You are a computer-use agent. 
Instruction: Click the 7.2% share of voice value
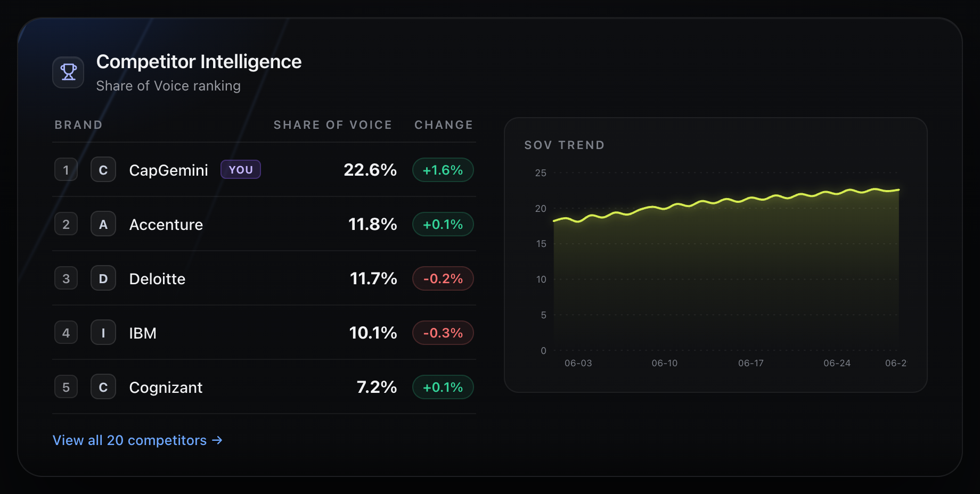click(377, 387)
